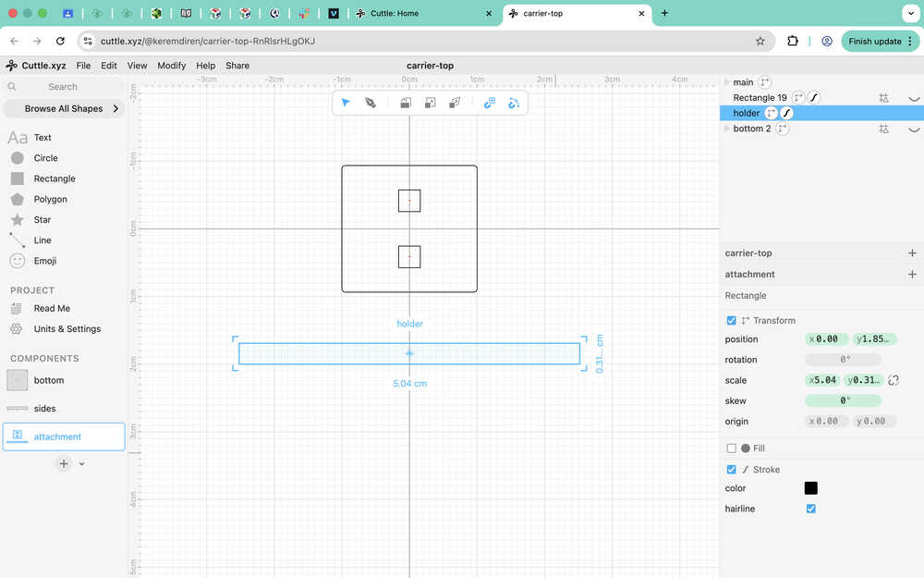The width and height of the screenshot is (924, 578).
Task: Open the Share menu
Action: point(237,66)
